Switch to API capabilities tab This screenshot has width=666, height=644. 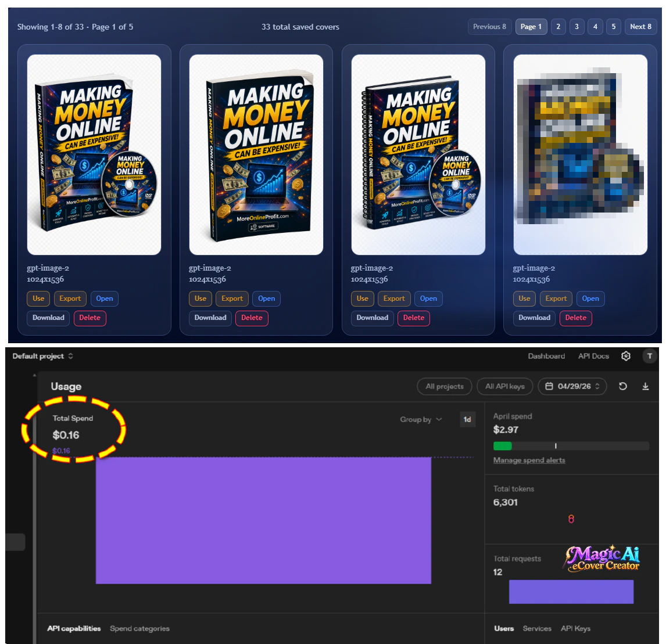[x=74, y=628]
